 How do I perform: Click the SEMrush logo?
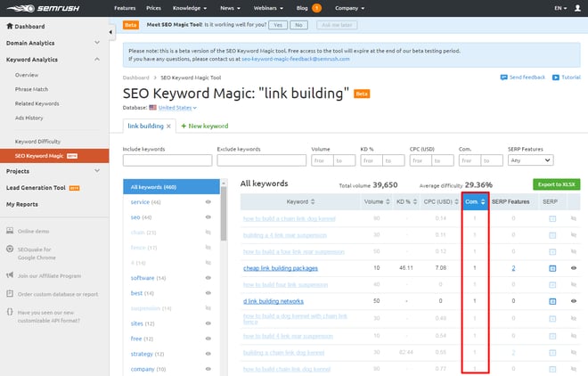click(43, 8)
